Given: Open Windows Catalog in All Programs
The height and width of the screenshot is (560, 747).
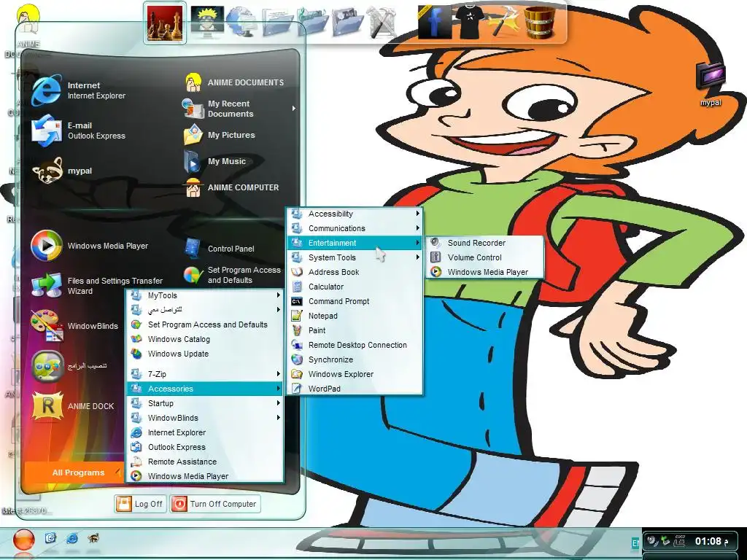Looking at the screenshot, I should click(205, 340).
